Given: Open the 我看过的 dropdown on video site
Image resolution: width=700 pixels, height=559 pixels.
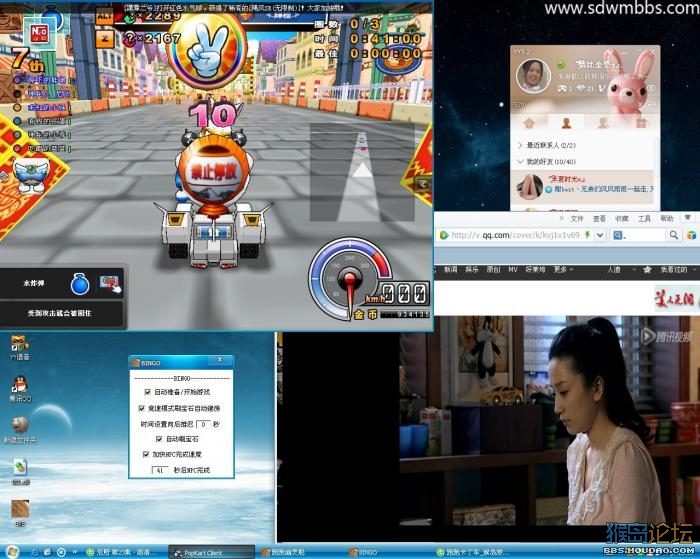Looking at the screenshot, I should (677, 269).
